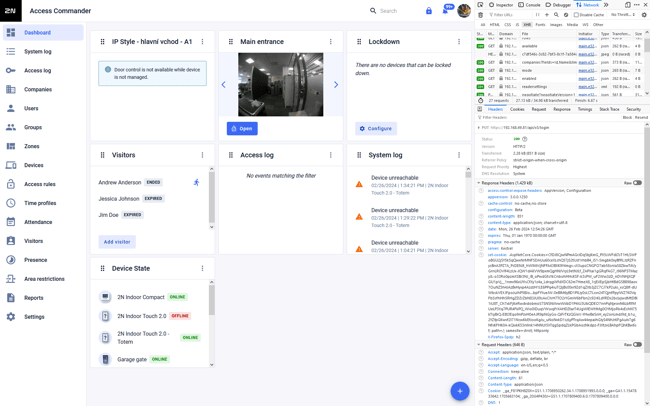This screenshot has height=406, width=650.
Task: Open options menu for Lockdown widget
Action: [459, 41]
